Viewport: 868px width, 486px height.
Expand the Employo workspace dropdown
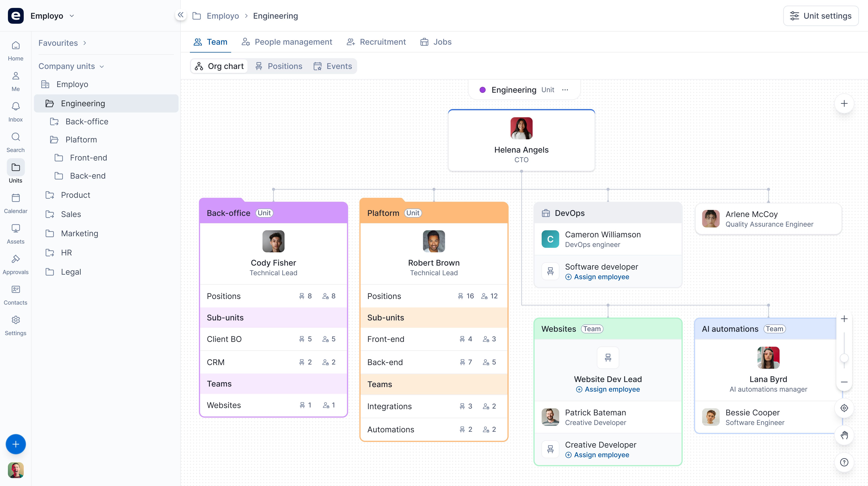pyautogui.click(x=72, y=16)
